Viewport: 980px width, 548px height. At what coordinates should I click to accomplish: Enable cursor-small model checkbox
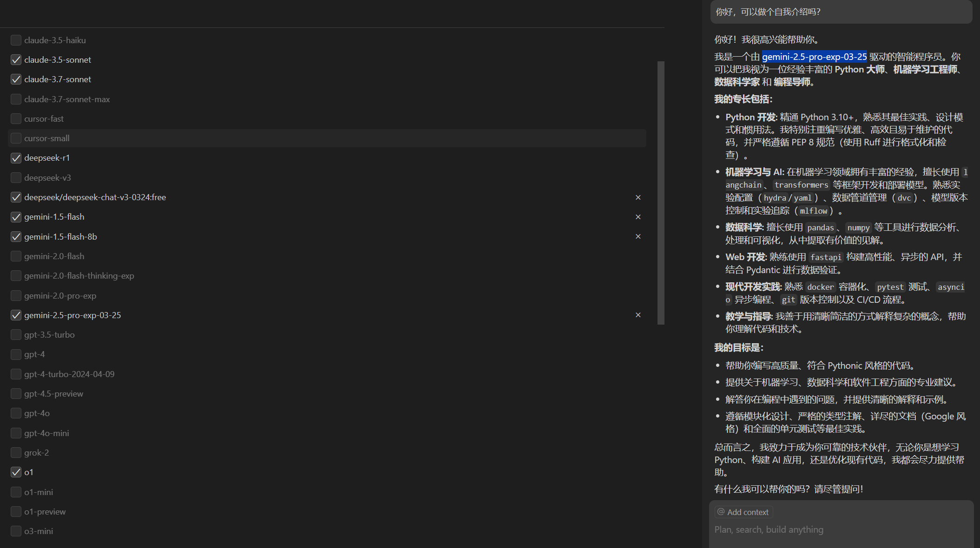16,138
